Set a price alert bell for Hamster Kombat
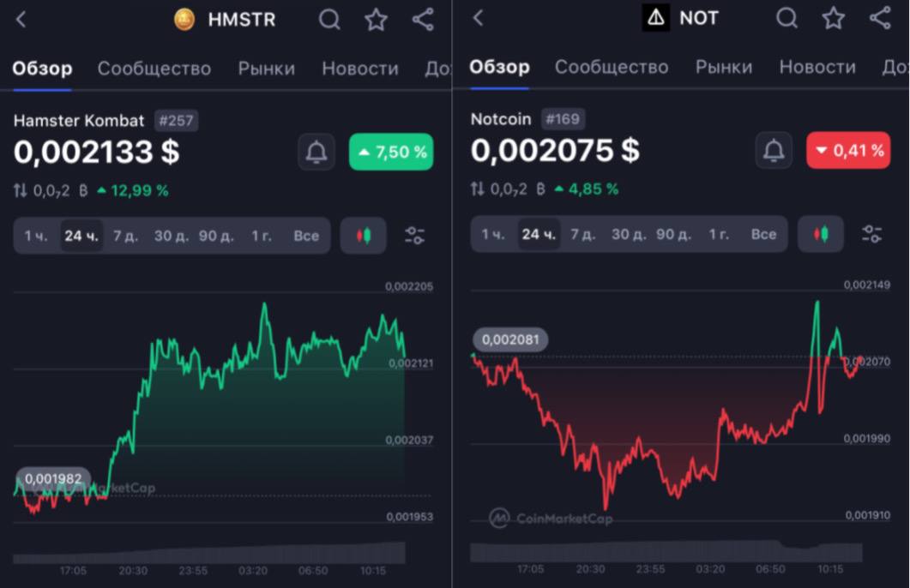This screenshot has height=588, width=910. [x=316, y=152]
